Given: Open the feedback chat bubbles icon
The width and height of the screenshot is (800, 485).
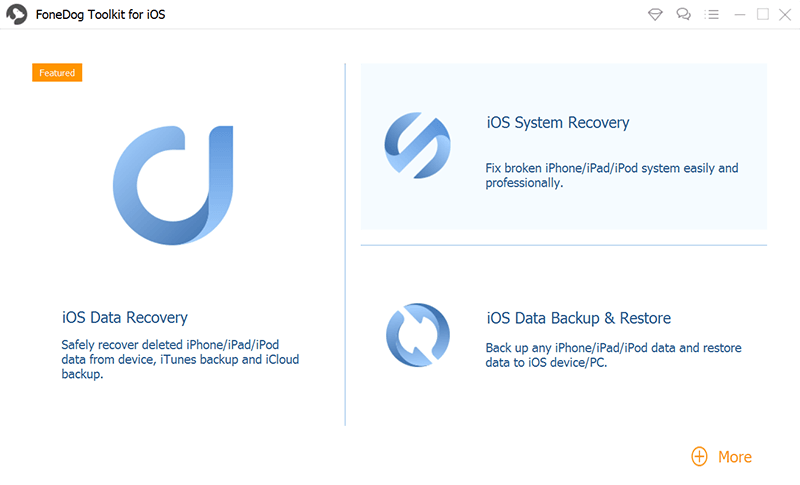Looking at the screenshot, I should coord(683,14).
